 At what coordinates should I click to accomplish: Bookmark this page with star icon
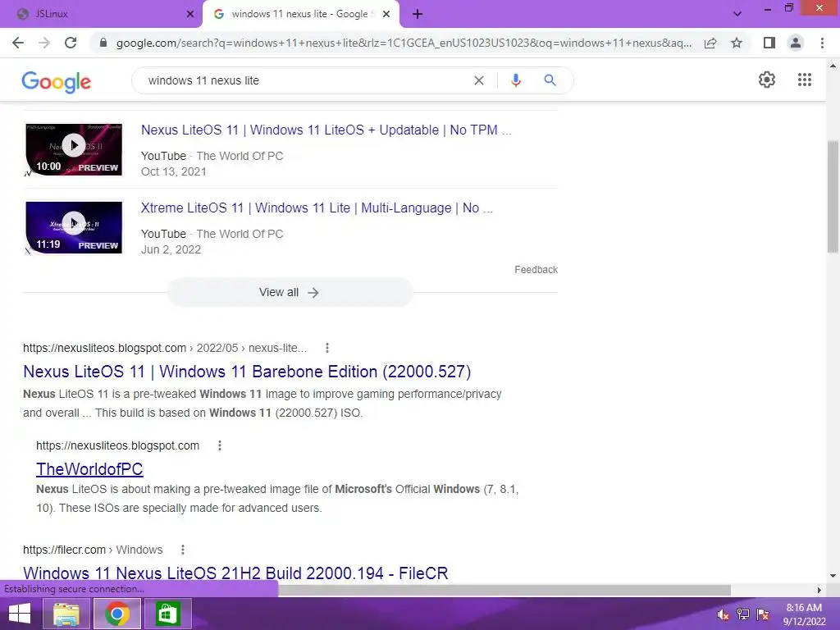(737, 43)
